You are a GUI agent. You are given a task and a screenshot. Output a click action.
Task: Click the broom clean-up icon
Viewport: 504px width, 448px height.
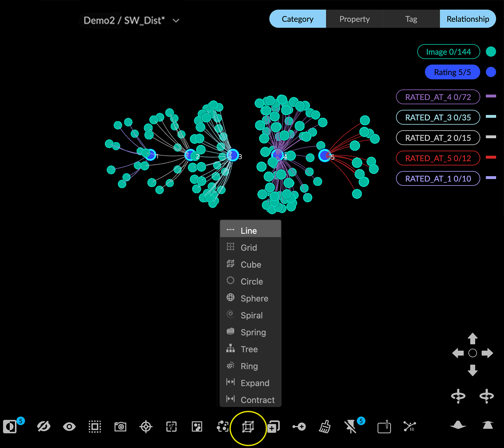[325, 427]
